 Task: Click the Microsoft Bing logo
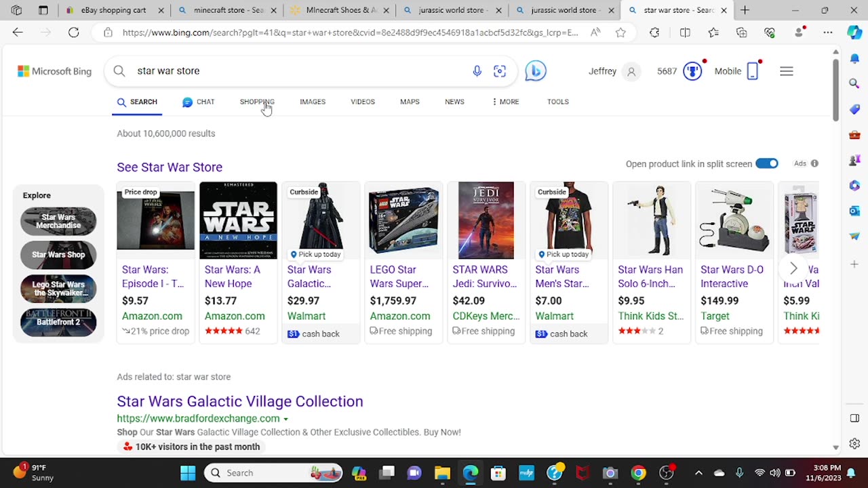coord(54,71)
